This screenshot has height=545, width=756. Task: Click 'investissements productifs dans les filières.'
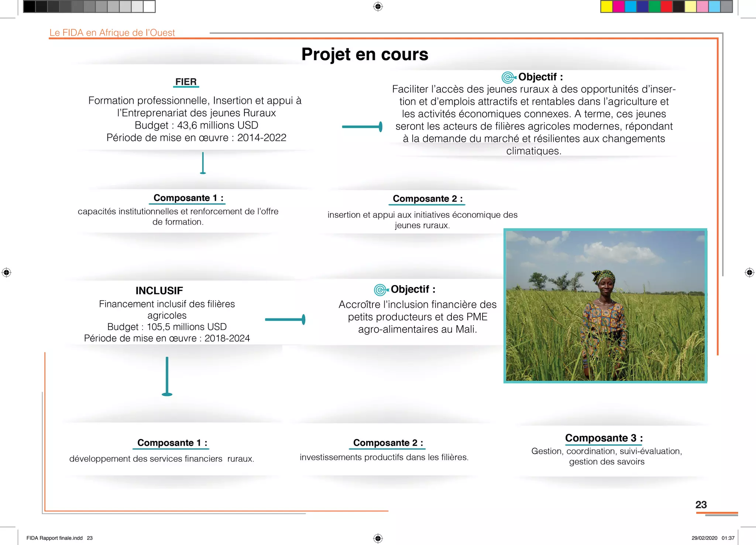coord(384,458)
